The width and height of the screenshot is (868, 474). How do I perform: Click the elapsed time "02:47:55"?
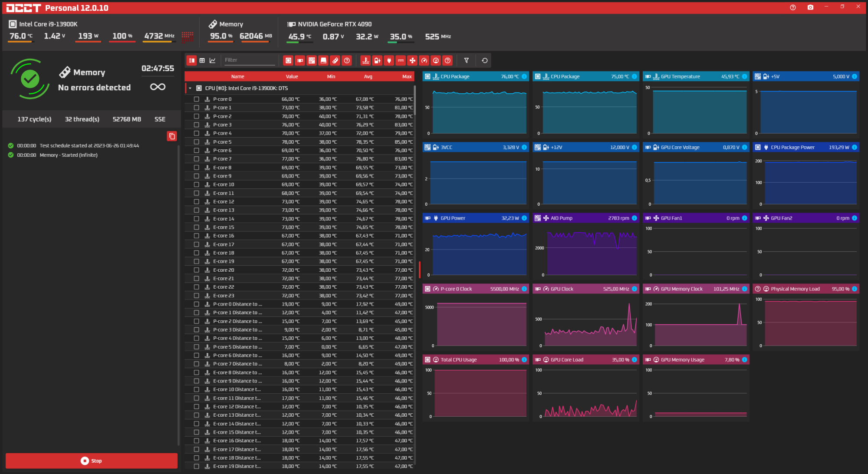[158, 69]
